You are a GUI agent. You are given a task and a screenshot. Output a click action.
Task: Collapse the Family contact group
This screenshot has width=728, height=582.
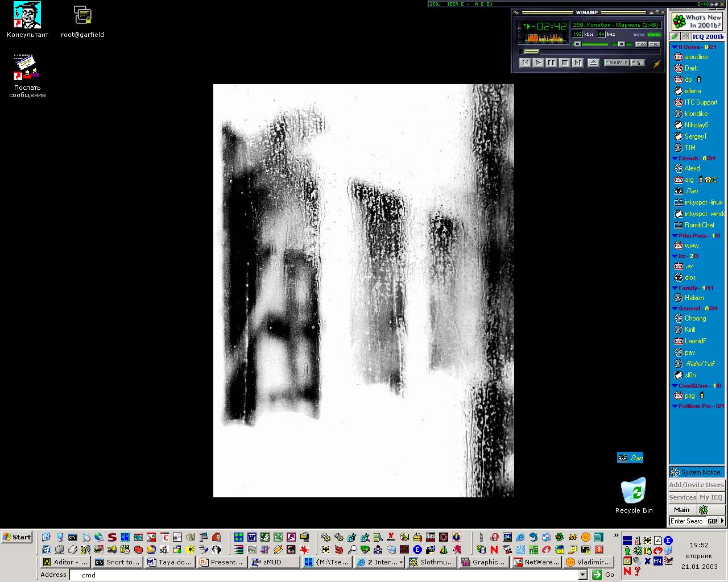675,288
